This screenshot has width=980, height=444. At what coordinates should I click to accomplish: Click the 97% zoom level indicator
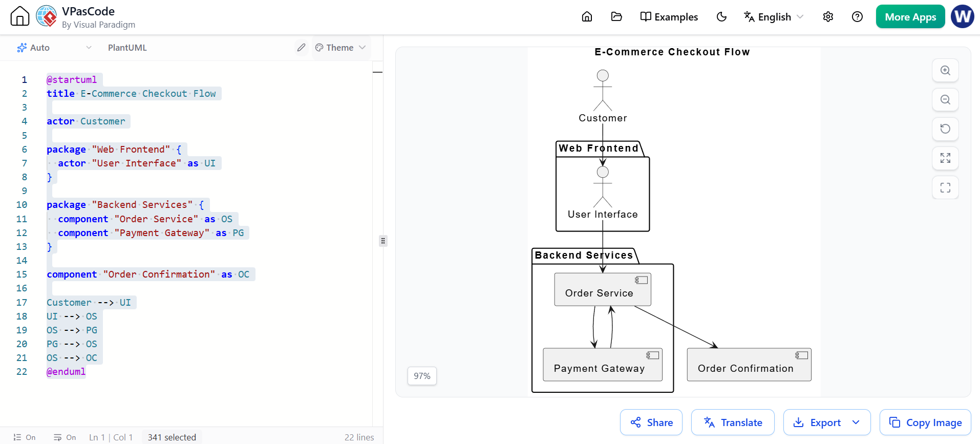click(422, 376)
